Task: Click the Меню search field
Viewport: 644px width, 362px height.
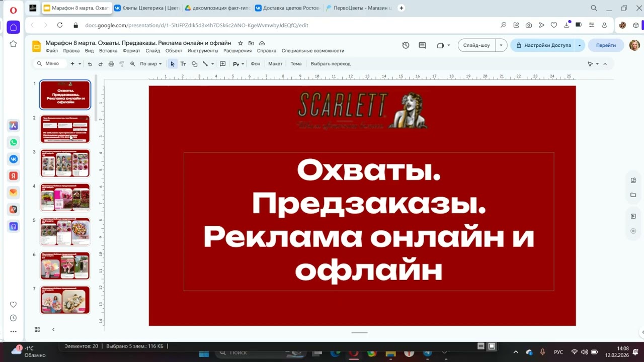Action: 49,64
